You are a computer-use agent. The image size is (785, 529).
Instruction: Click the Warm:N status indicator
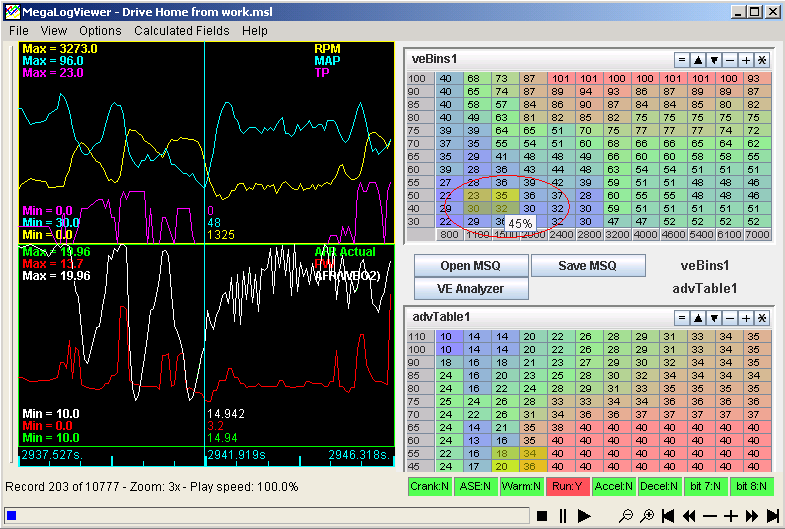tap(521, 486)
